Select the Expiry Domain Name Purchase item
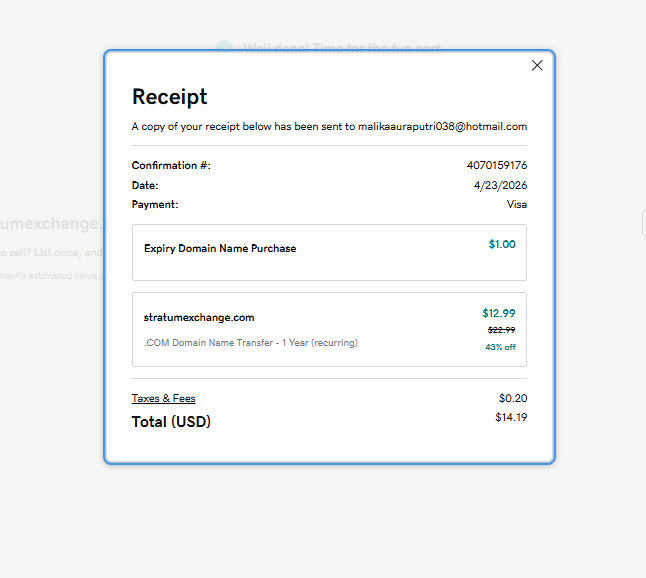 pyautogui.click(x=220, y=248)
